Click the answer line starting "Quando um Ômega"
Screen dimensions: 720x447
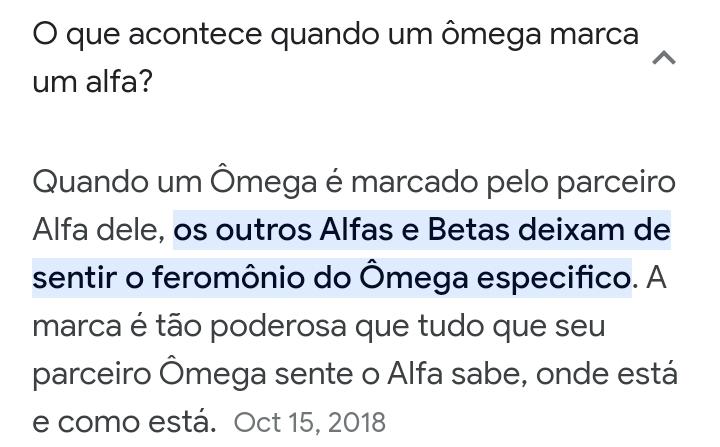pos(368,183)
